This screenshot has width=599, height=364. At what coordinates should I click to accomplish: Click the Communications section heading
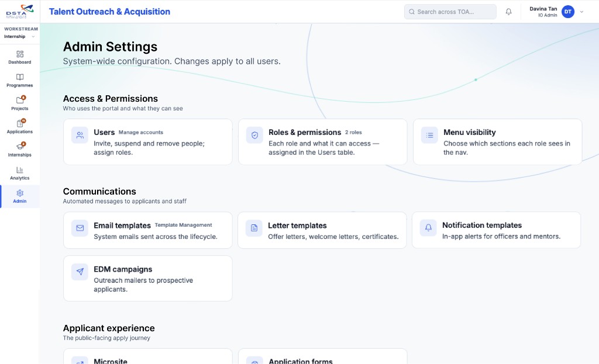[99, 191]
